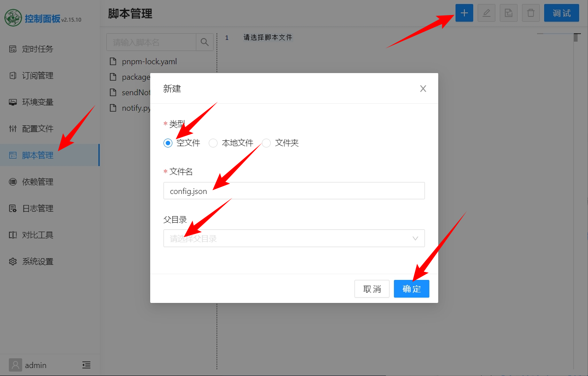The image size is (588, 376).
Task: Open the 父目录 parent directory dropdown
Action: click(294, 238)
